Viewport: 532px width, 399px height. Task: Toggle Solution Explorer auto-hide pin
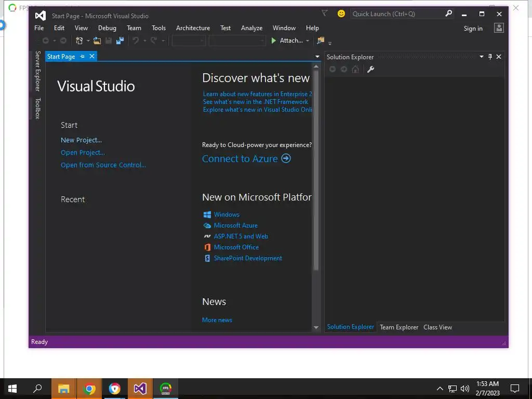(x=490, y=57)
